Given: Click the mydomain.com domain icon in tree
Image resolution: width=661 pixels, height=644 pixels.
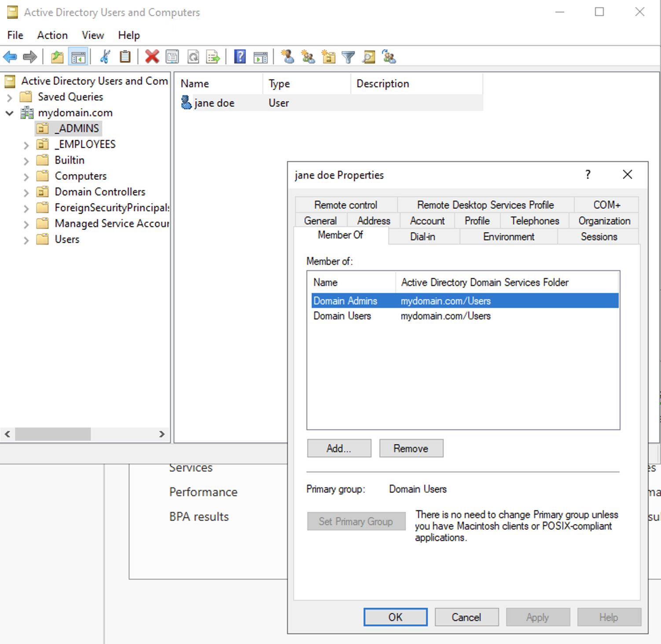Looking at the screenshot, I should click(x=27, y=113).
